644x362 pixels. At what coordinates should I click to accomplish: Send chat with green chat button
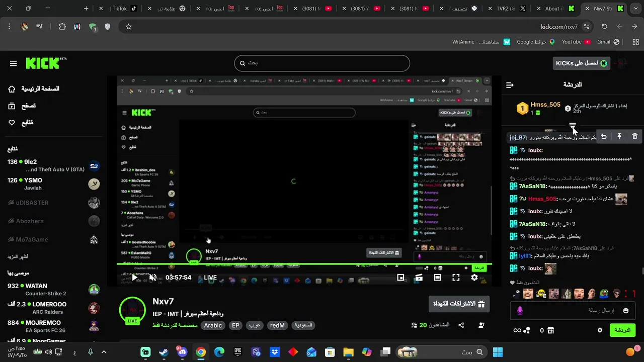pos(623,330)
